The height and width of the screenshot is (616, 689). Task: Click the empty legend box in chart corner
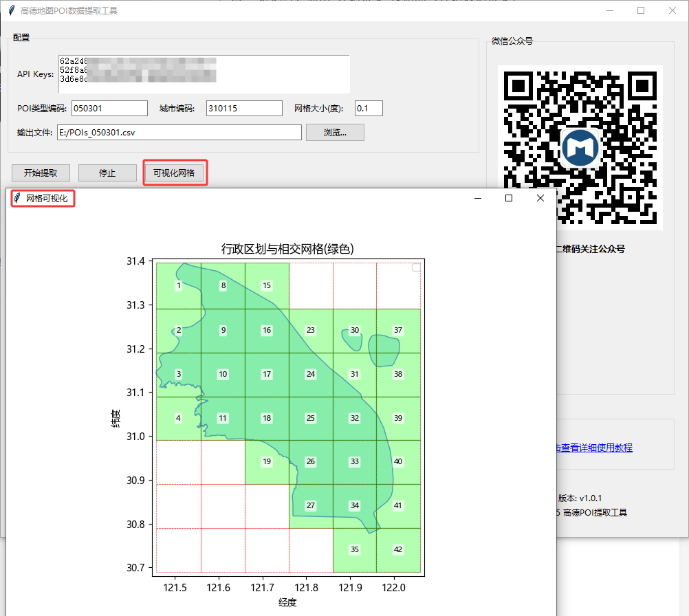pyautogui.click(x=416, y=268)
